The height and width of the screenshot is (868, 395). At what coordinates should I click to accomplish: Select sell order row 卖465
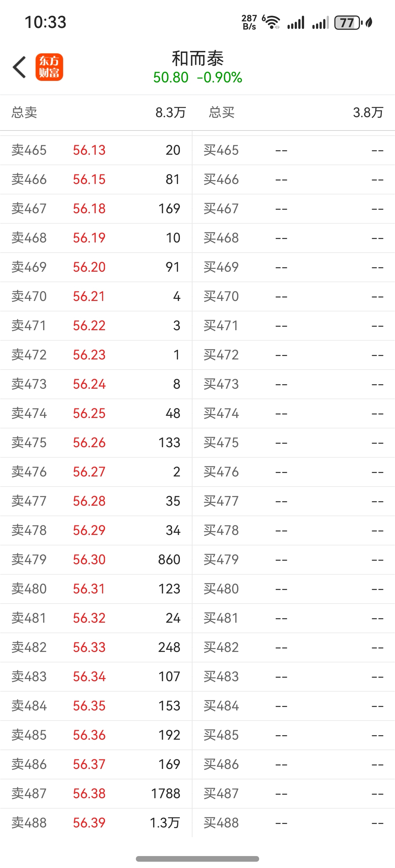click(96, 150)
